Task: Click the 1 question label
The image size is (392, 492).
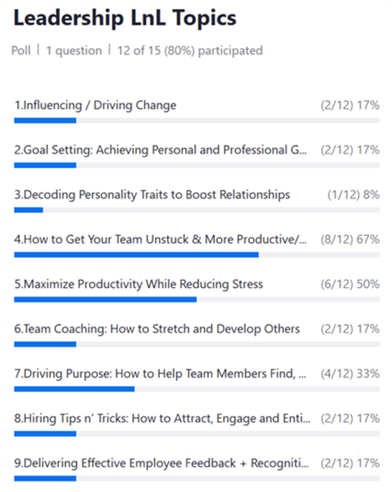Action: point(74,51)
